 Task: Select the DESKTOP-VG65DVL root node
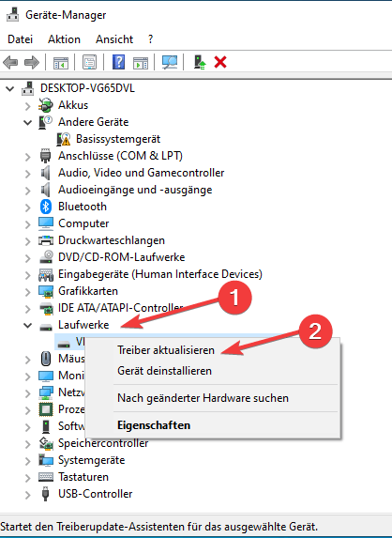87,88
